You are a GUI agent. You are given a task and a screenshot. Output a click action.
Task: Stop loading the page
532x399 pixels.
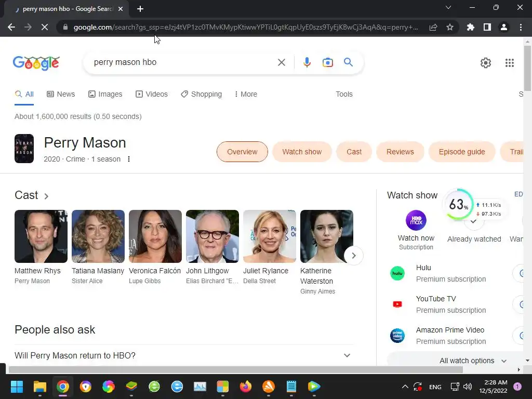[x=45, y=27]
